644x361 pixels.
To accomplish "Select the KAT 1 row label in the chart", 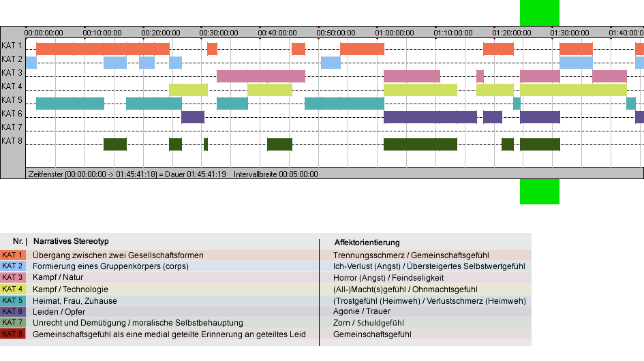I will [x=12, y=46].
